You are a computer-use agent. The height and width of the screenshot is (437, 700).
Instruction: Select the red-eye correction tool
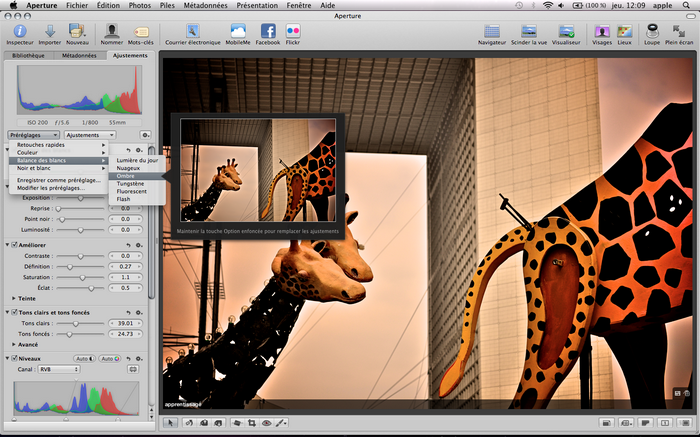click(x=267, y=423)
